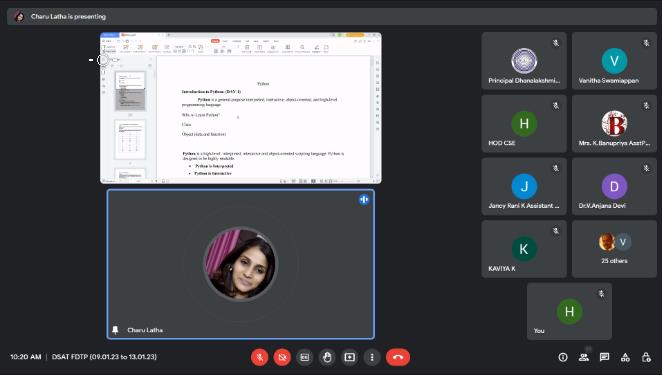This screenshot has height=375, width=662.
Task: Turn on your camera
Action: [x=282, y=357]
